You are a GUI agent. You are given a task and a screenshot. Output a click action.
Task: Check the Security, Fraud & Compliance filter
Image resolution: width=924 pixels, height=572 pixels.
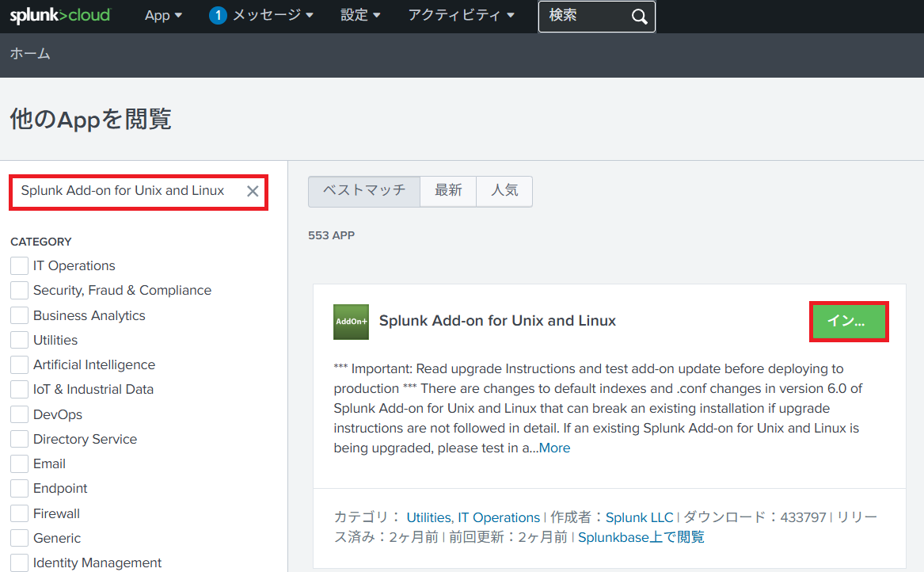pos(20,290)
